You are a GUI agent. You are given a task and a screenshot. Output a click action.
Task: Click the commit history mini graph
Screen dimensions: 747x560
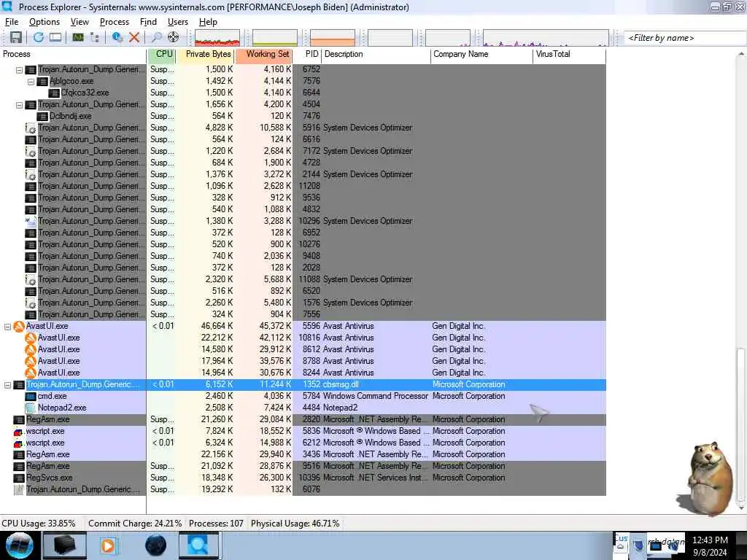tap(275, 38)
